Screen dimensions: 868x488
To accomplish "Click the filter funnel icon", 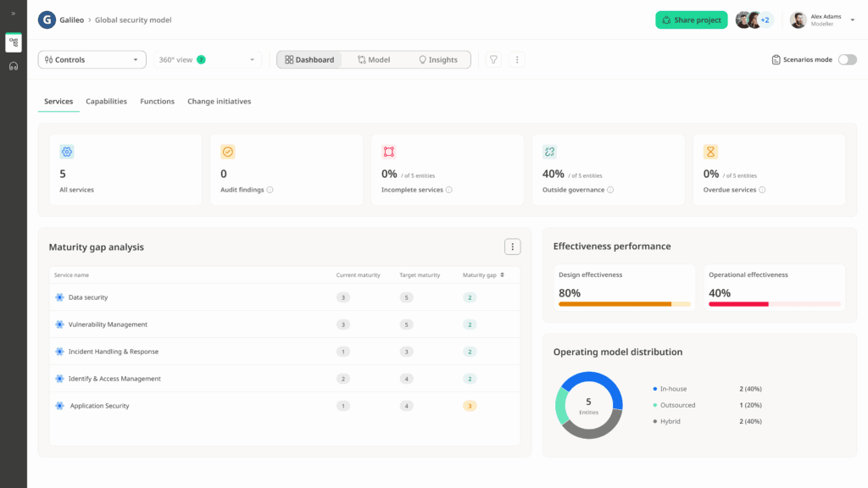I will click(493, 60).
